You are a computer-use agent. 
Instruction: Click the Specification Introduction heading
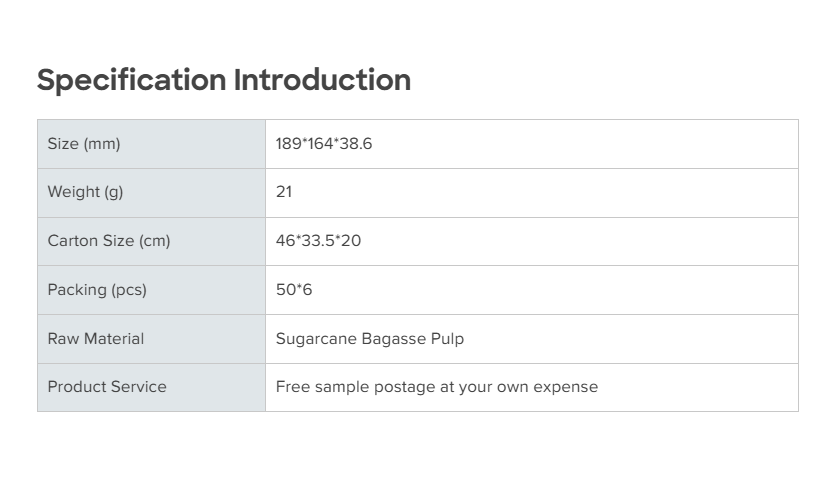(223, 80)
